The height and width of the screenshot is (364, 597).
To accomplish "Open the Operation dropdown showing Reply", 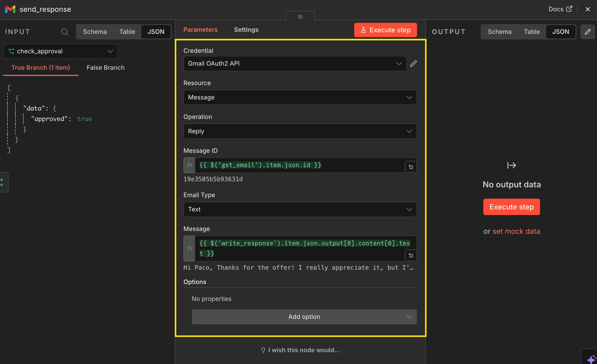I will (x=300, y=131).
